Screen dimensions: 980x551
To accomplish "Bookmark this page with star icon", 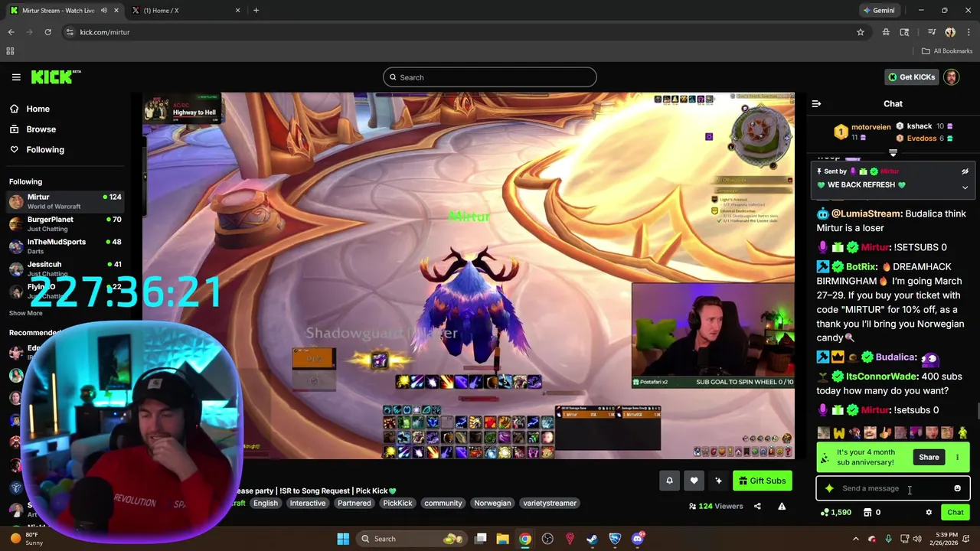I will pyautogui.click(x=861, y=32).
